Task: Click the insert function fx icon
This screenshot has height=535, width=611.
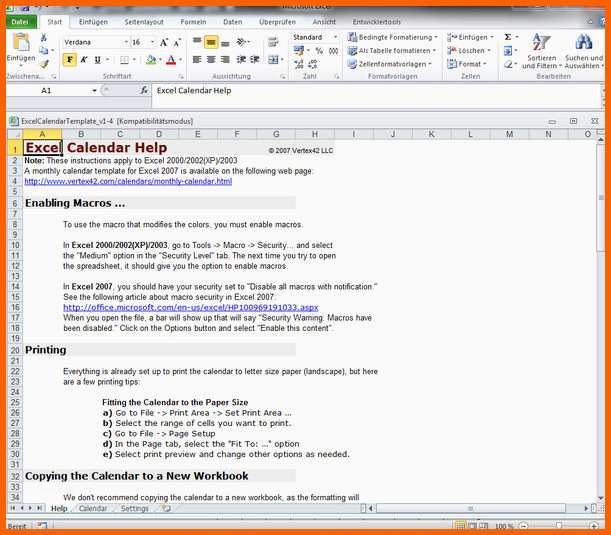Action: 144,90
